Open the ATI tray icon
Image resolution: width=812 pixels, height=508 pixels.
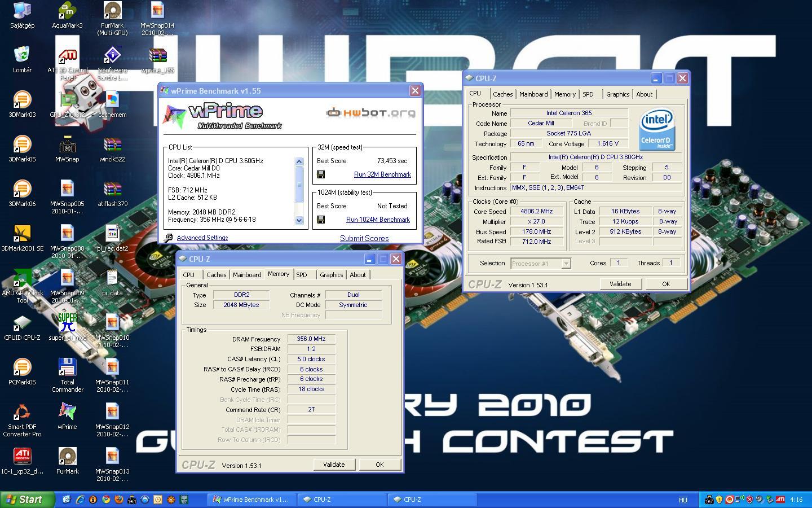780,500
